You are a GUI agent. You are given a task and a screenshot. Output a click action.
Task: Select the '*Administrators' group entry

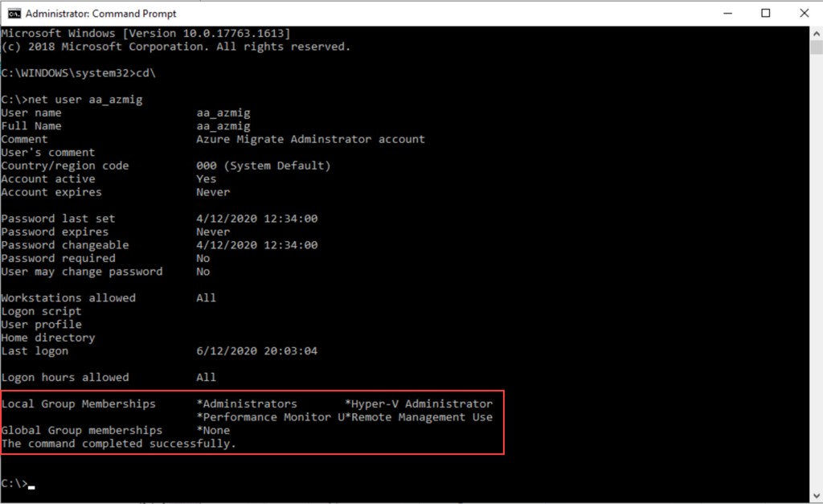point(247,404)
